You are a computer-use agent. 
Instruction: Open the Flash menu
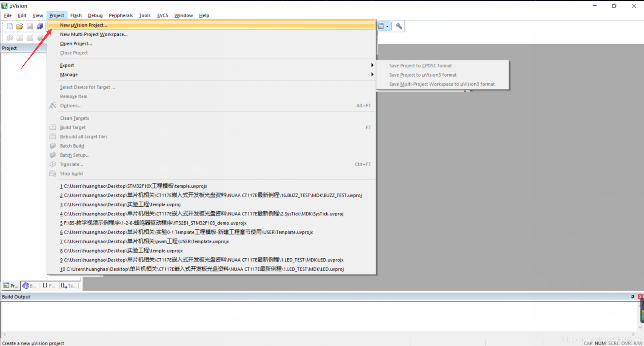pyautogui.click(x=76, y=15)
